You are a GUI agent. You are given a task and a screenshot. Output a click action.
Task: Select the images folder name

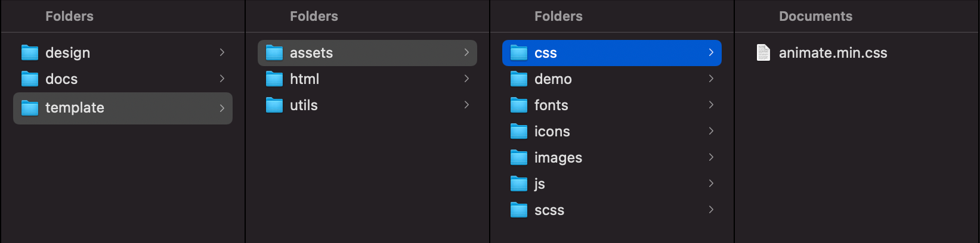coord(558,158)
